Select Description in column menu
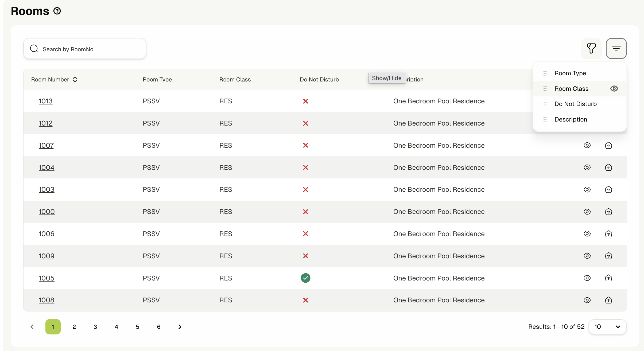The width and height of the screenshot is (644, 351). point(571,119)
